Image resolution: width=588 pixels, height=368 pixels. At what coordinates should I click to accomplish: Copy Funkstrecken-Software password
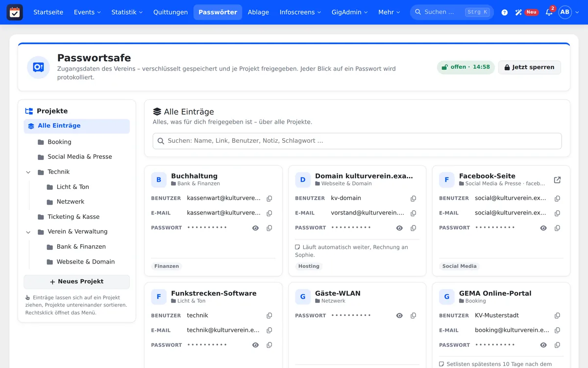269,345
